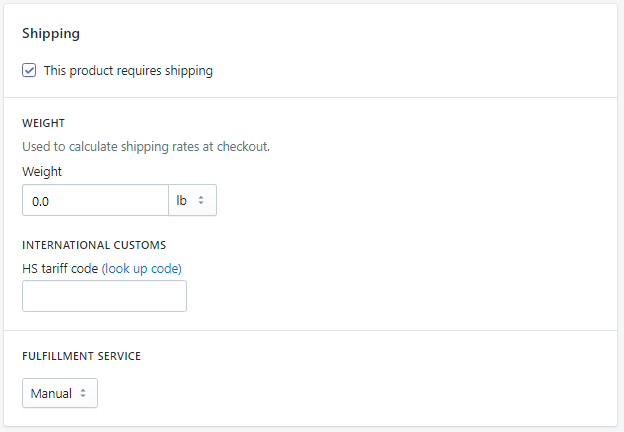Click the WEIGHT subsection heading
This screenshot has width=624, height=432.
tap(44, 123)
